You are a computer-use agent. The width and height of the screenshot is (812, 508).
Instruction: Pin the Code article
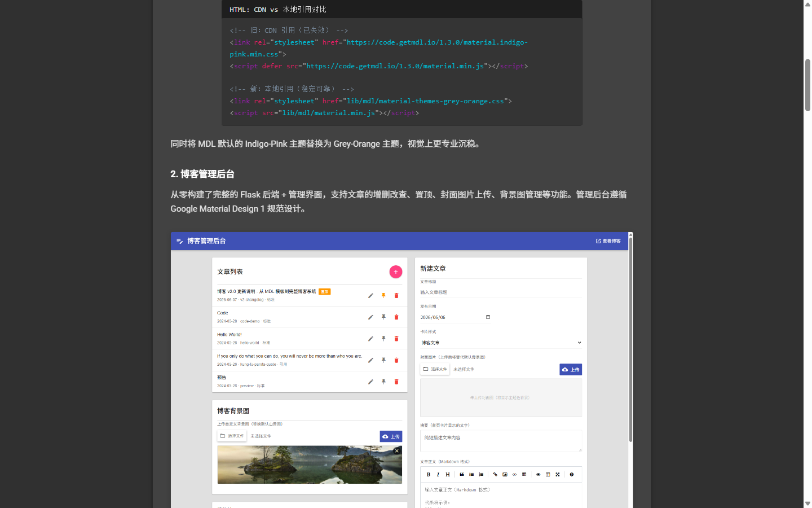click(x=383, y=317)
